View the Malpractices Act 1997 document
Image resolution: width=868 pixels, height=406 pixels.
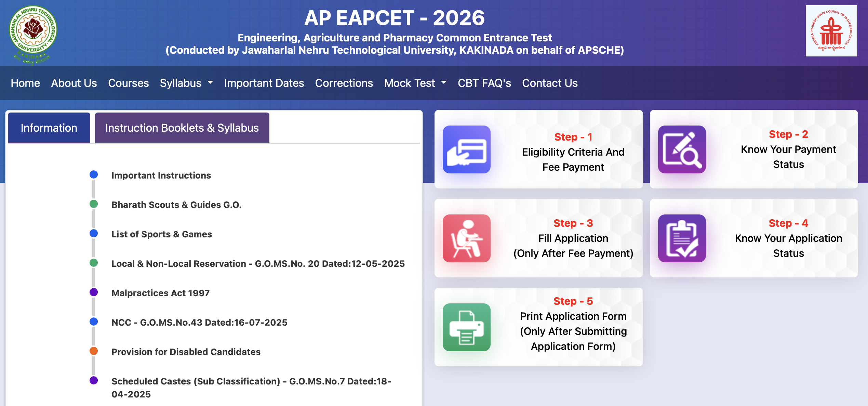(161, 292)
